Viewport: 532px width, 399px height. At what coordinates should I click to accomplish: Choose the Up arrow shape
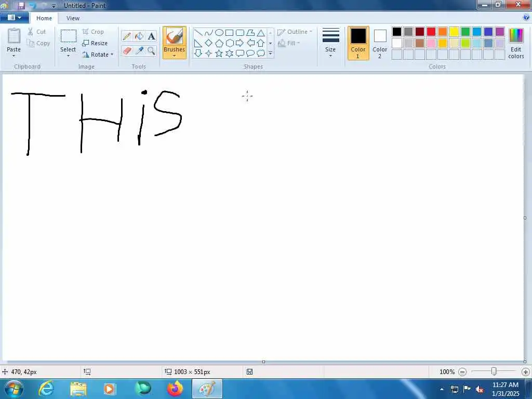tap(261, 43)
